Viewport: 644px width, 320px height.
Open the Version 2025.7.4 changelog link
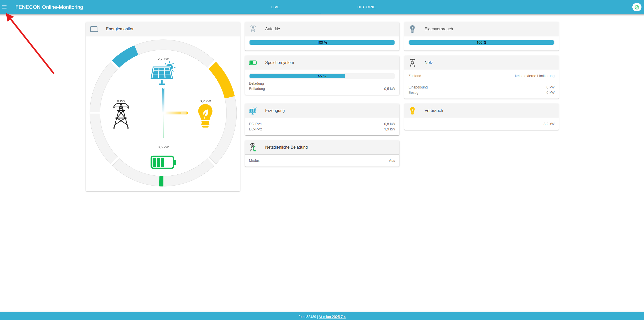coord(332,317)
